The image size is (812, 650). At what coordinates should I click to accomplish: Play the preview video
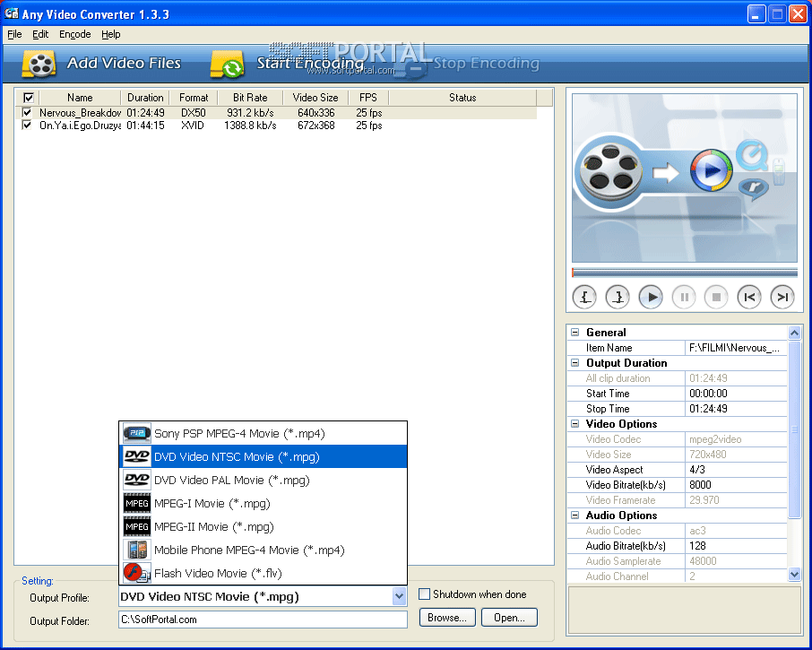(x=651, y=298)
